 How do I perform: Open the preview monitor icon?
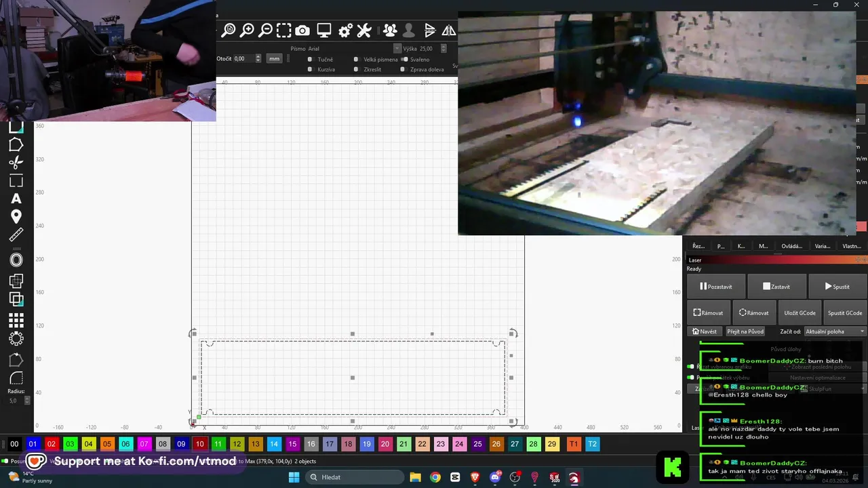[x=324, y=30]
